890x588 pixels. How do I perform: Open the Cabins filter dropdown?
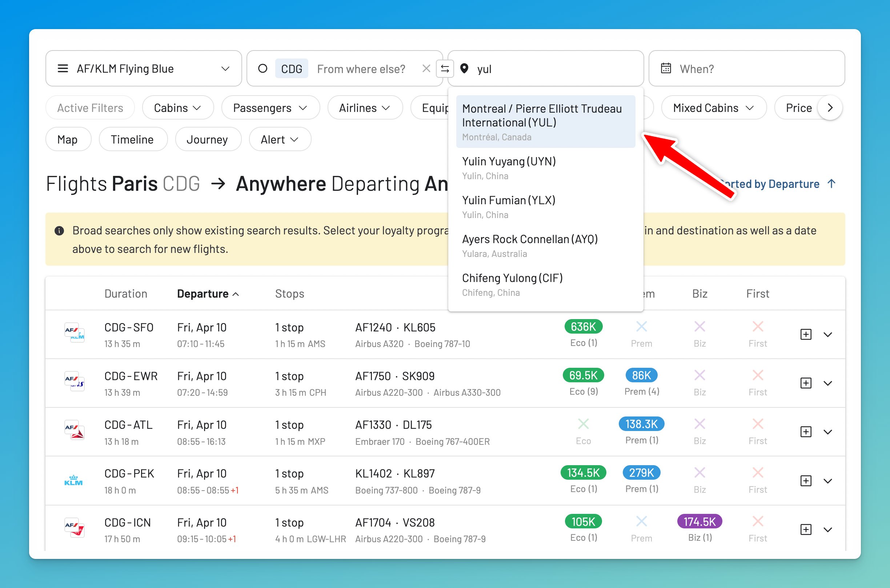pyautogui.click(x=177, y=108)
